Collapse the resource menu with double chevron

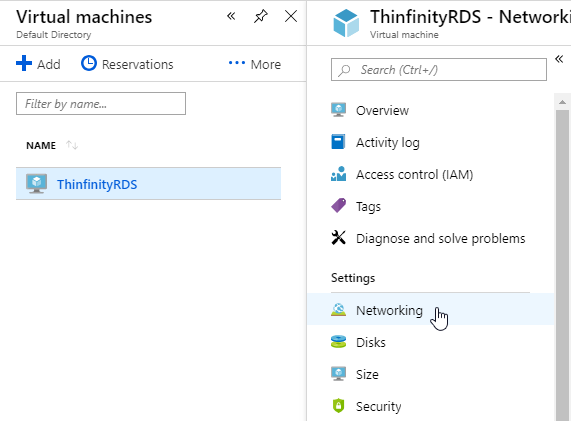click(x=559, y=59)
